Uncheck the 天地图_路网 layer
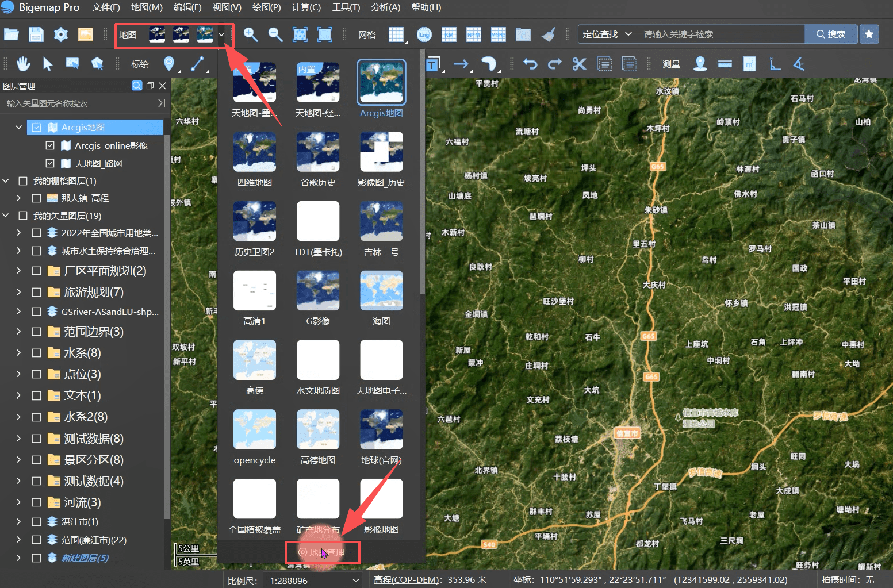 [50, 163]
